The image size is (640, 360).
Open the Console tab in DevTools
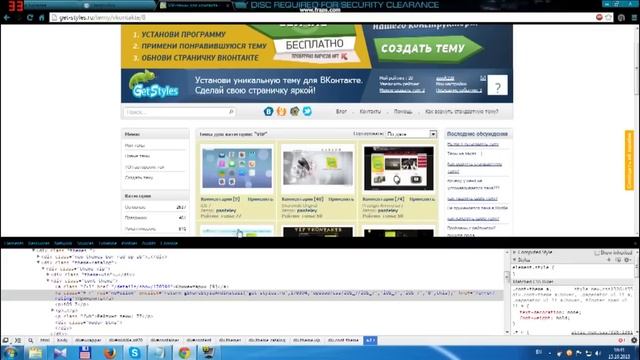pos(169,243)
